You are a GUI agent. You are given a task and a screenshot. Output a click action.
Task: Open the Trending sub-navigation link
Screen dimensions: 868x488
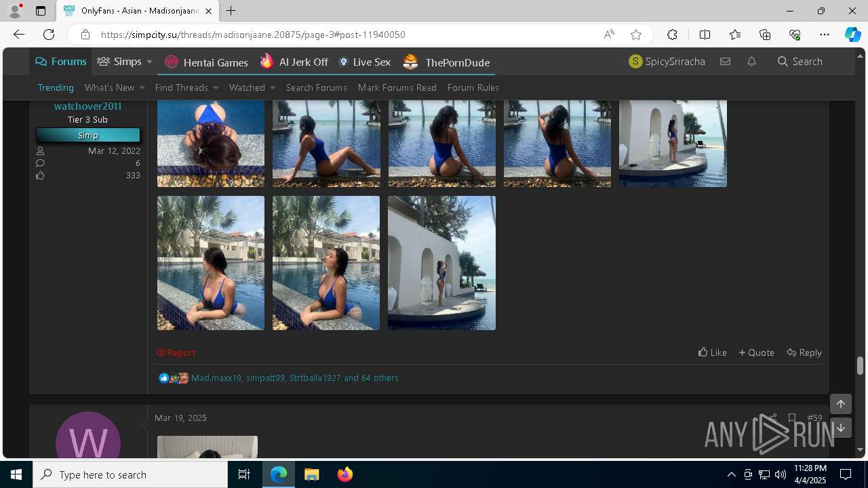click(56, 87)
